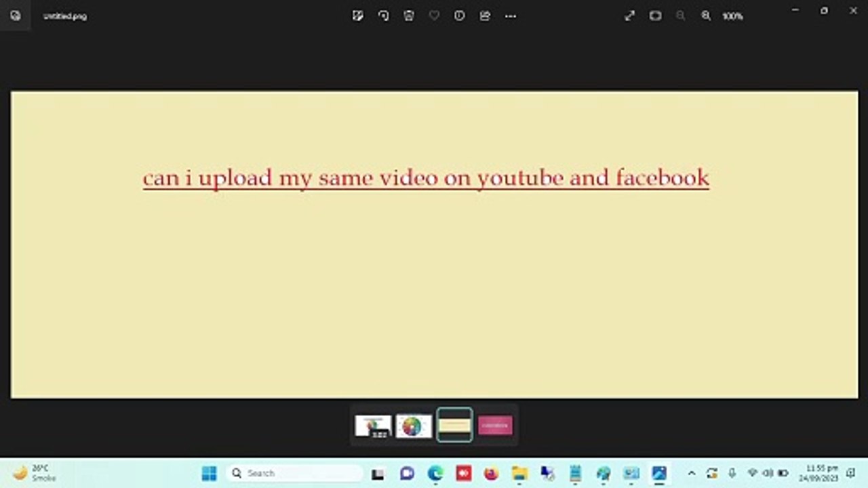
Task: Open the Chat app on taskbar
Action: (x=407, y=474)
